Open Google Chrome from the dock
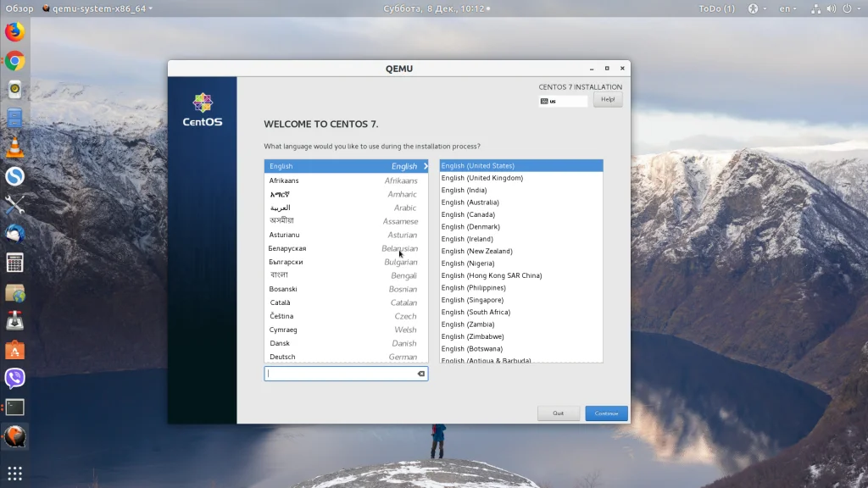 (x=15, y=61)
